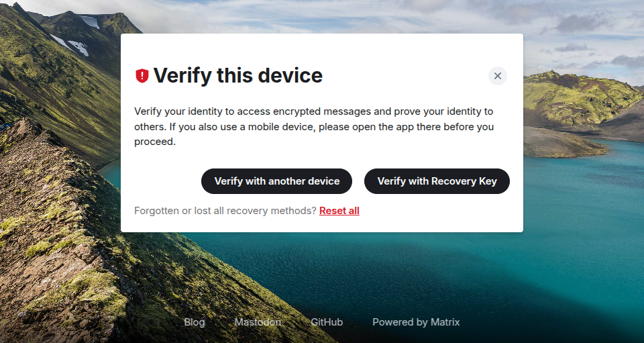Choose Verify with Recovery Key
644x343 pixels.
[437, 181]
